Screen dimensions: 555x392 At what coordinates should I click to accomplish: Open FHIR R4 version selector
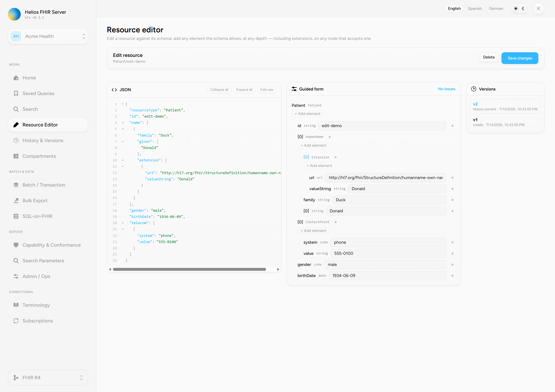click(48, 377)
